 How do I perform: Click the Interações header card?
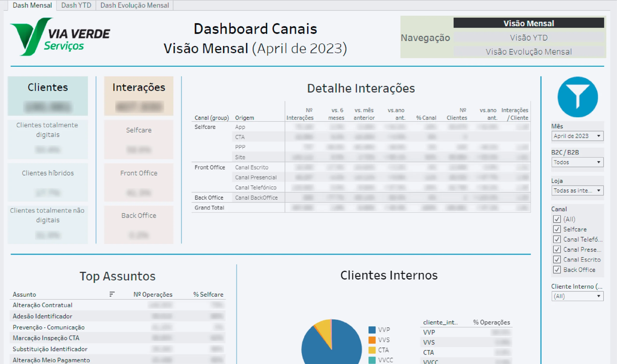[x=139, y=96]
